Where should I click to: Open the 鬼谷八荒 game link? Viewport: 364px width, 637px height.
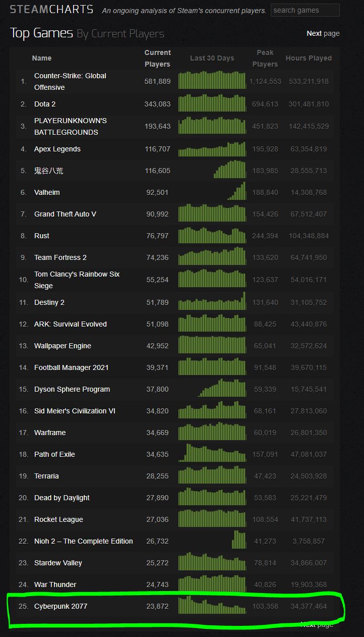[x=49, y=171]
